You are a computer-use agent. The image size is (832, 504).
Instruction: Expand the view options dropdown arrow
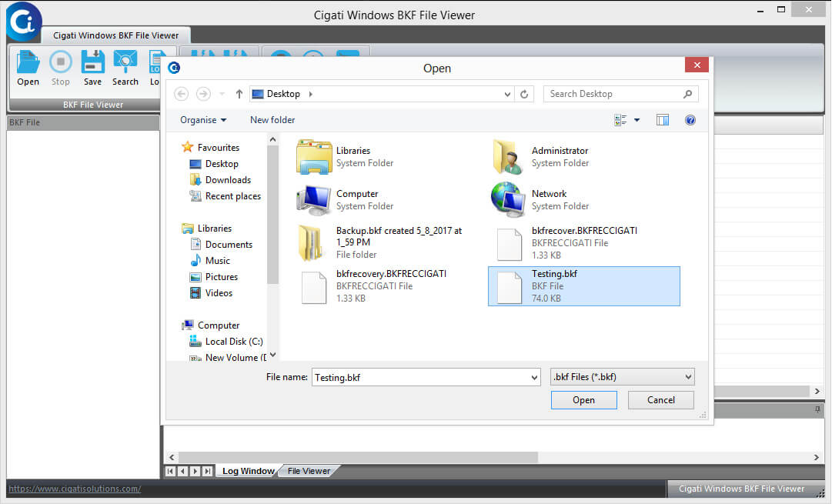[637, 120]
